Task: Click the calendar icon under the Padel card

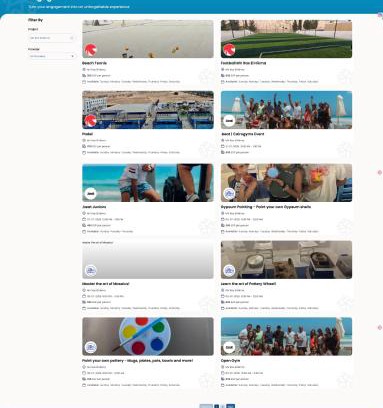Action: (x=84, y=153)
